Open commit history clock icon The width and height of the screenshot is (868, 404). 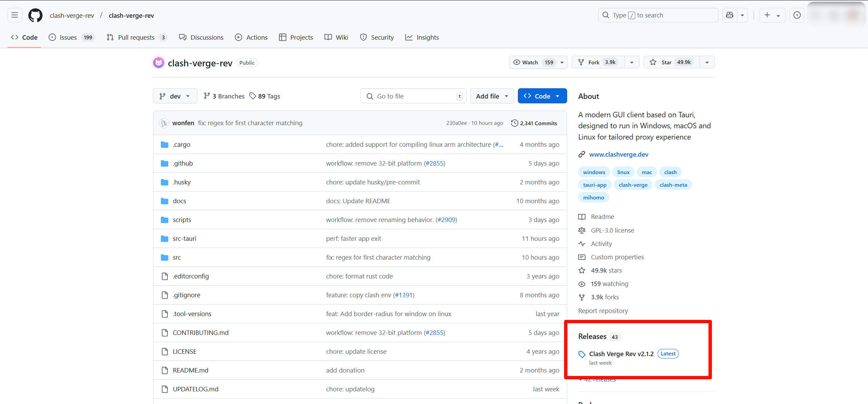click(x=514, y=123)
